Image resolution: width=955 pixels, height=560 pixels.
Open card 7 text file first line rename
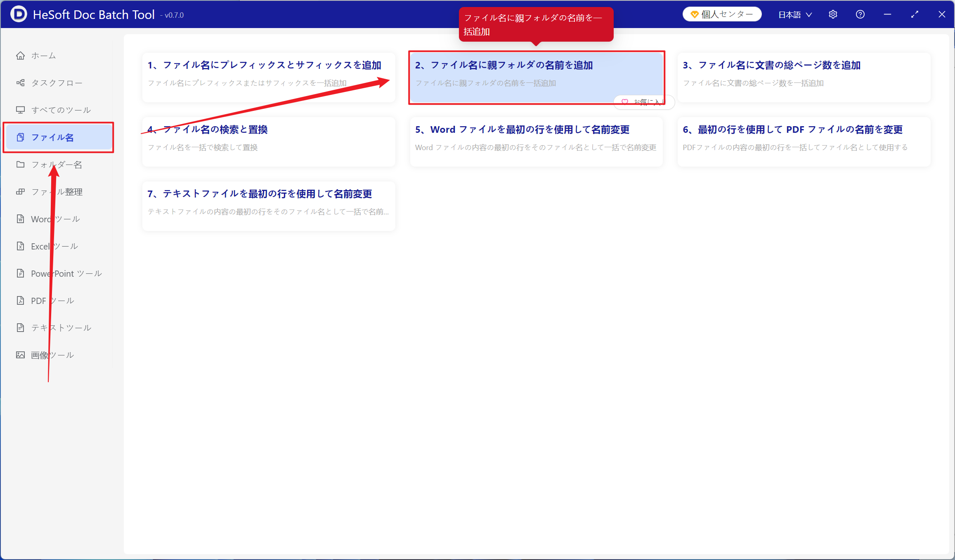[269, 206]
